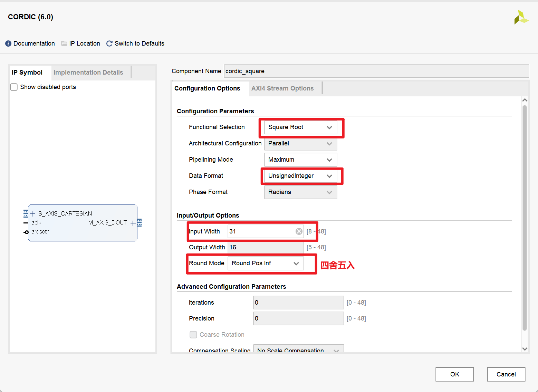This screenshot has width=538, height=392.
Task: Click the Precision field
Action: point(298,318)
